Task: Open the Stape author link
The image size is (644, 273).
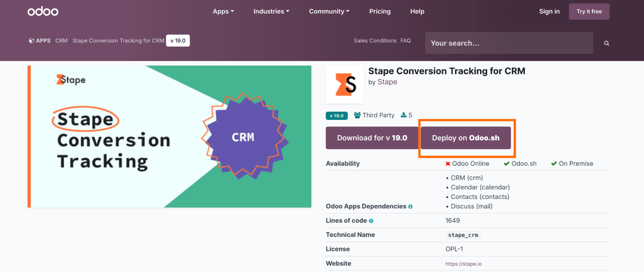Action: point(387,82)
